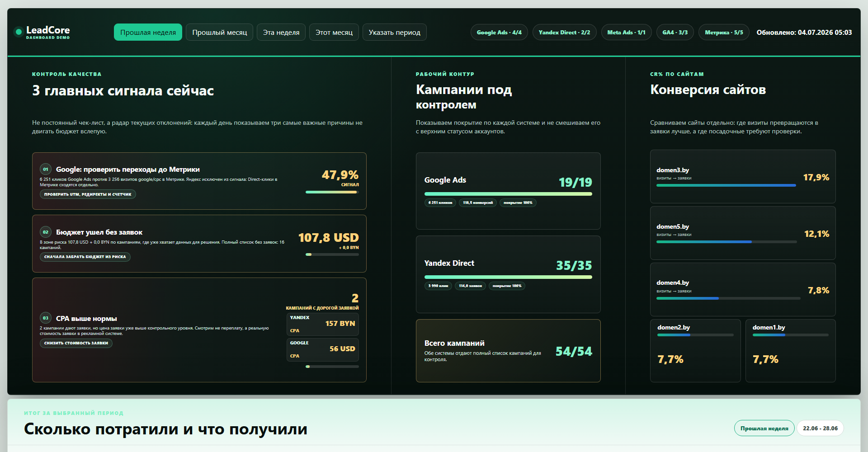
Task: Click Yandex Direct покрытие 100% chip
Action: (507, 286)
